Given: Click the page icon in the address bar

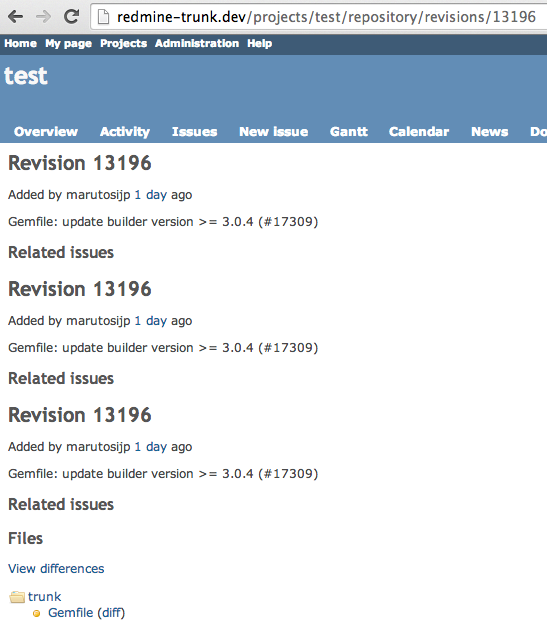Looking at the screenshot, I should (103, 17).
